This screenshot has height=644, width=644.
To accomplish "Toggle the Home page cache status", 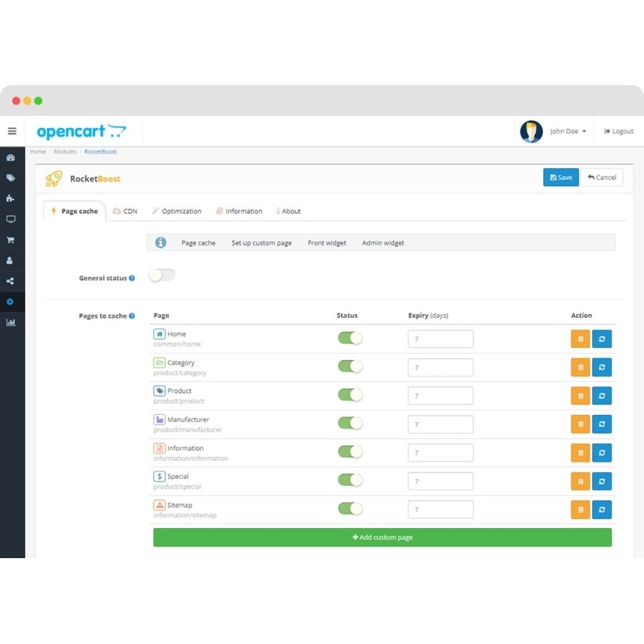I will pyautogui.click(x=350, y=338).
